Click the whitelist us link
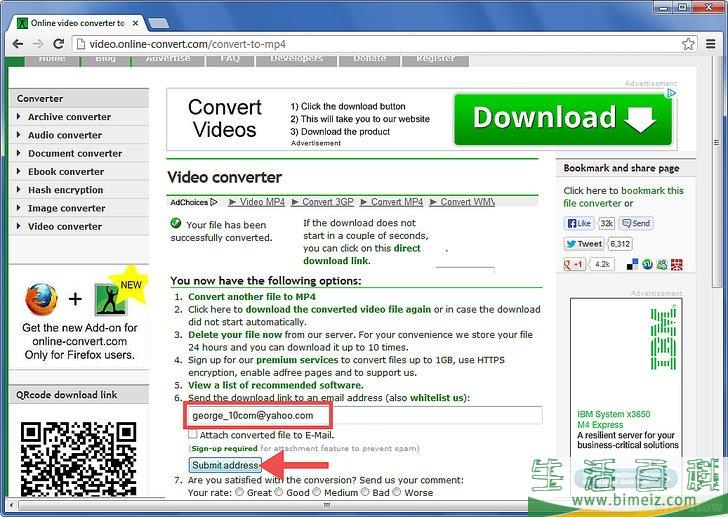The height and width of the screenshot is (517, 728). coord(437,398)
